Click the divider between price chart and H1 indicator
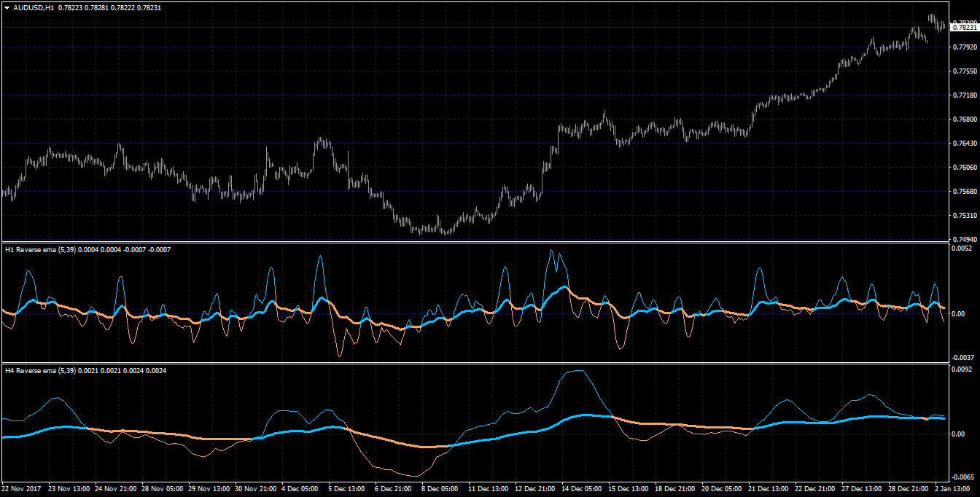 474,242
